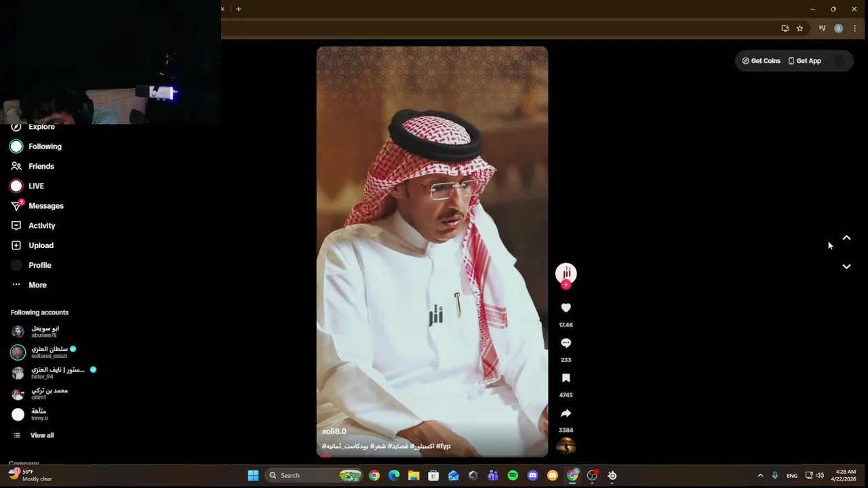Go to previous video with up chevron
The image size is (868, 488).
(x=846, y=238)
